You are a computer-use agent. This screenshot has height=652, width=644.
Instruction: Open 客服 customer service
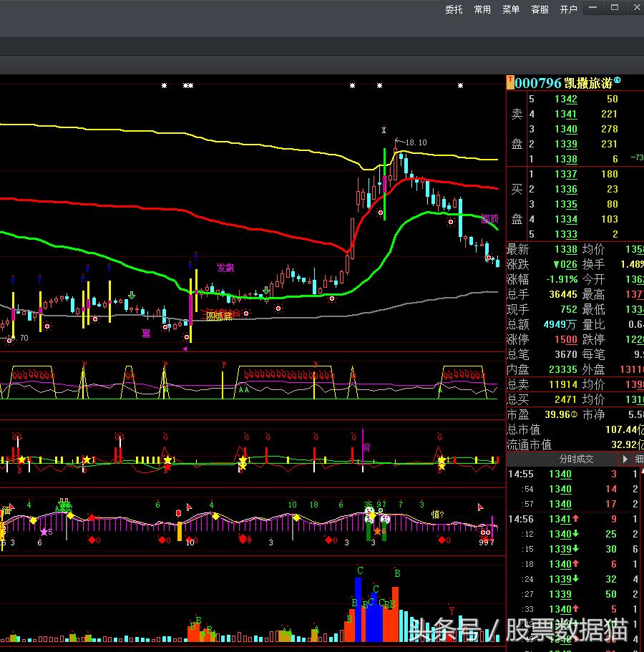tap(540, 9)
